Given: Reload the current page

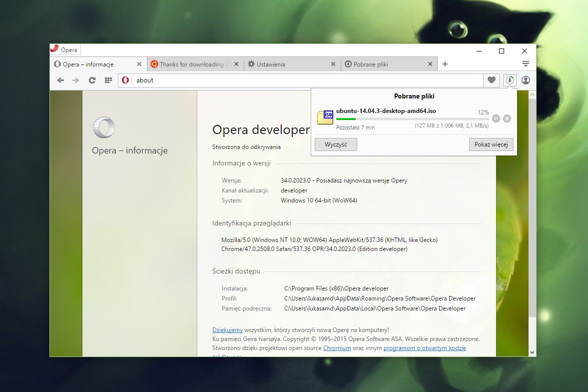Looking at the screenshot, I should [92, 80].
